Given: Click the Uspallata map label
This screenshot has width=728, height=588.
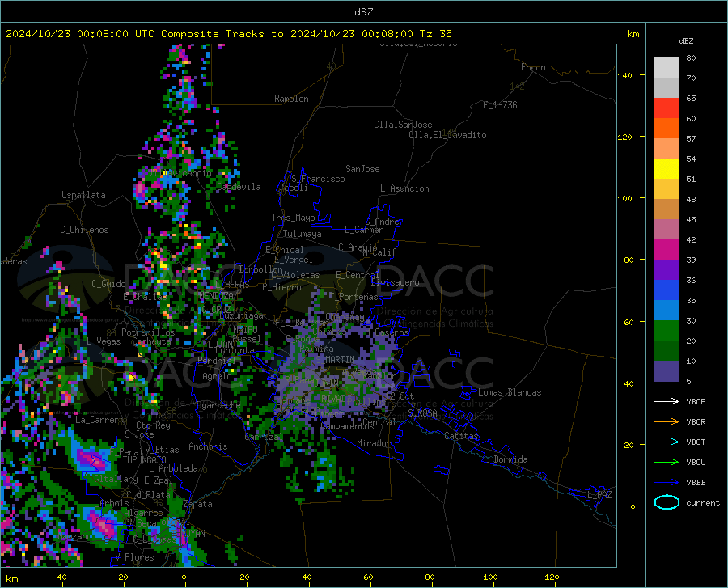Looking at the screenshot, I should (83, 195).
